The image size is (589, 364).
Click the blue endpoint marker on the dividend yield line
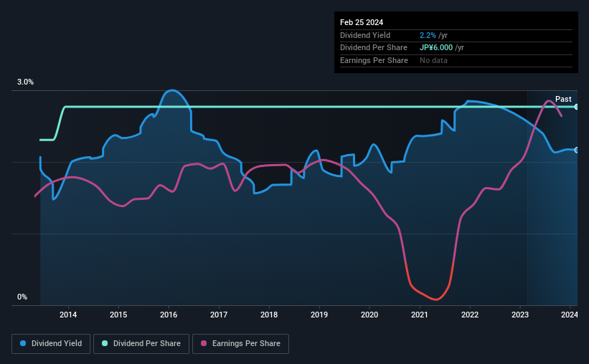point(577,150)
